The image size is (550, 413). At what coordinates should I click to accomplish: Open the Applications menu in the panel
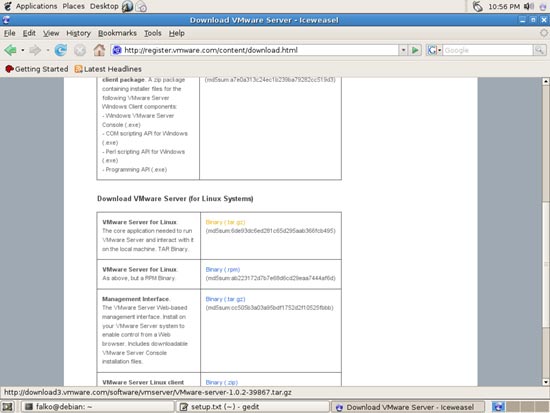pyautogui.click(x=36, y=6)
